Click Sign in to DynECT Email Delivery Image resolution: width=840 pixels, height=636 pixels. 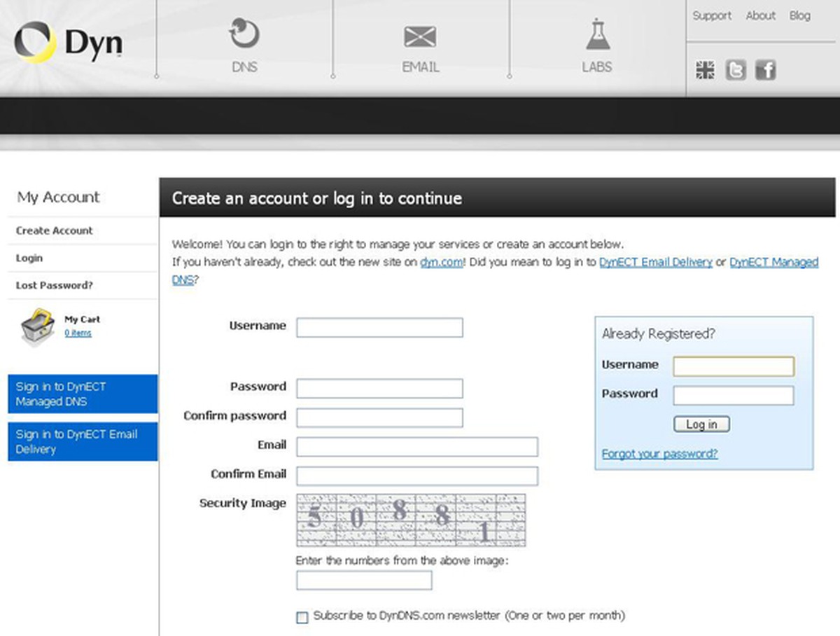83,442
